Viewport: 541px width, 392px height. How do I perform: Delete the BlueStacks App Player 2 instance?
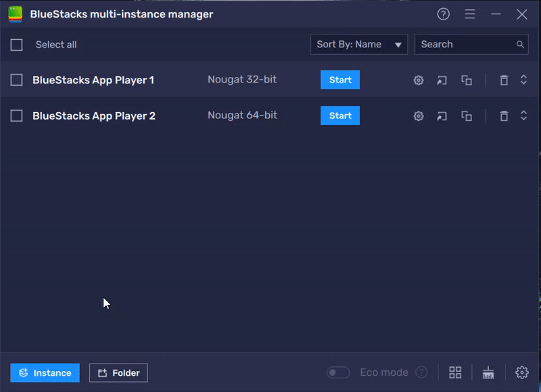coord(504,116)
